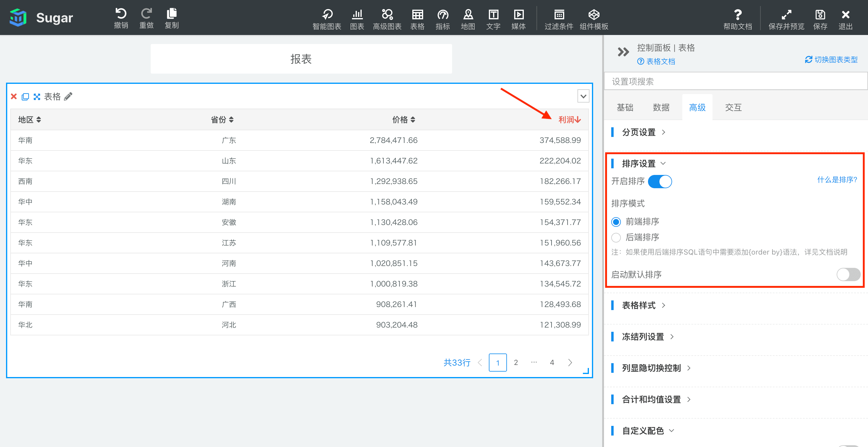Viewport: 868px width, 447px height.
Task: Collapse control panel with double-arrow icon
Action: (x=623, y=52)
